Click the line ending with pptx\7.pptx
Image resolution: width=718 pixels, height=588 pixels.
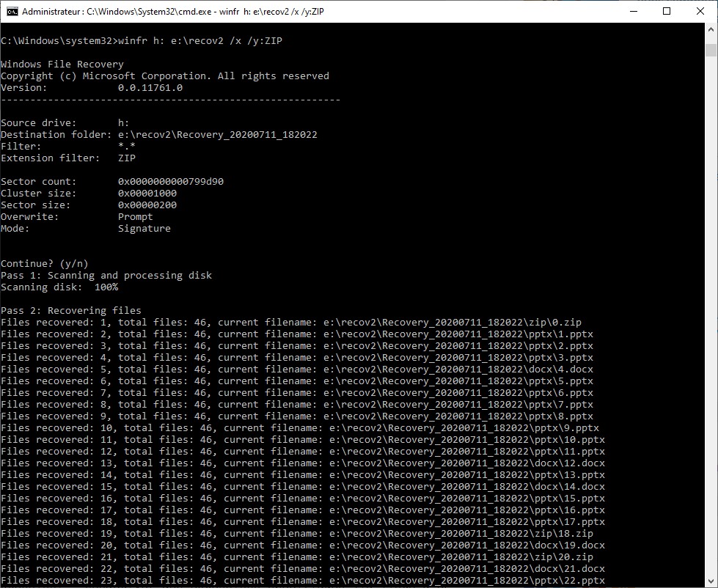[297, 405]
